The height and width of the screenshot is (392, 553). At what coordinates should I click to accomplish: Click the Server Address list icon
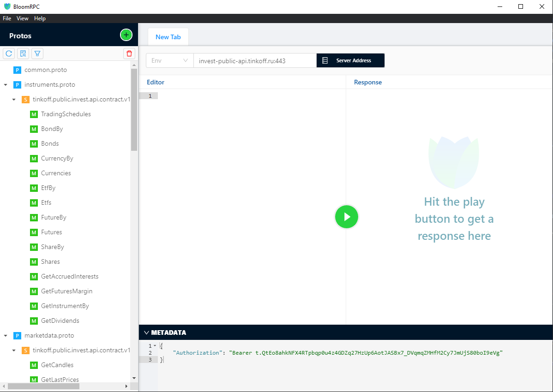pos(325,60)
